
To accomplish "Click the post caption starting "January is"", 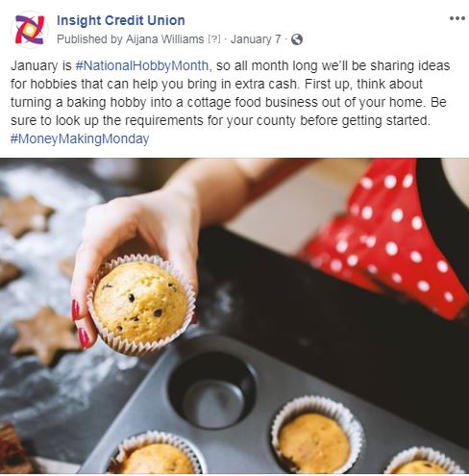I will coord(231,102).
